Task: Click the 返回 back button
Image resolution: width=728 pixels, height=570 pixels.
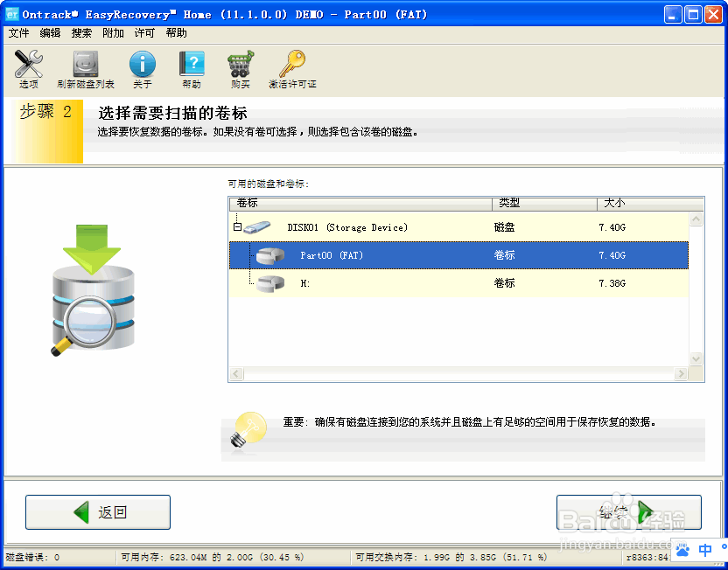Action: pos(98,512)
